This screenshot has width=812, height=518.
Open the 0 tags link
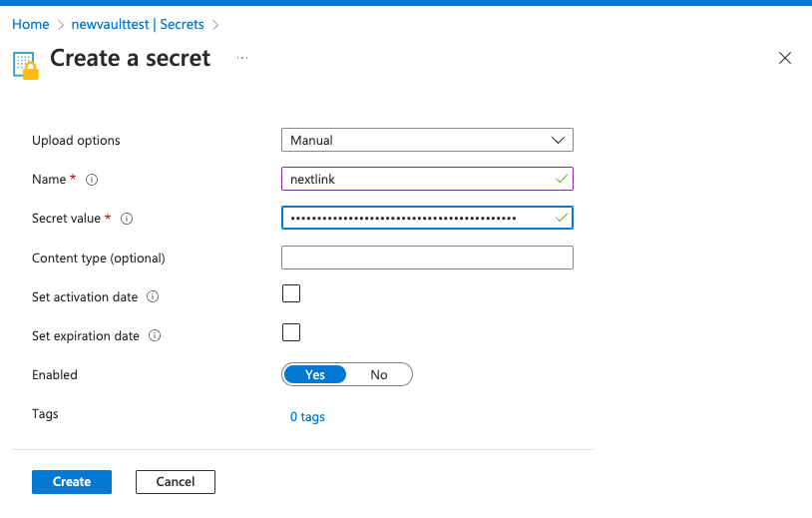pos(307,416)
